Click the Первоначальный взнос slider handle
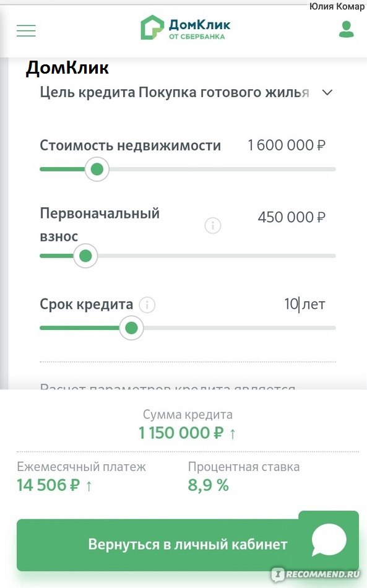Screen dimensions: 367x588 pyautogui.click(x=85, y=256)
